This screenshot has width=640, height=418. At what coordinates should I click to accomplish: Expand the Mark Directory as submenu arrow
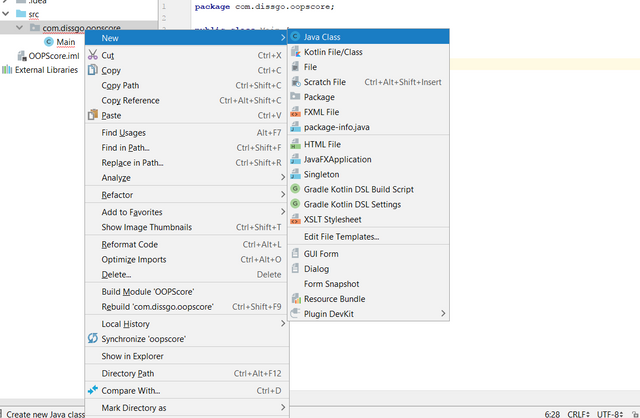(x=282, y=407)
